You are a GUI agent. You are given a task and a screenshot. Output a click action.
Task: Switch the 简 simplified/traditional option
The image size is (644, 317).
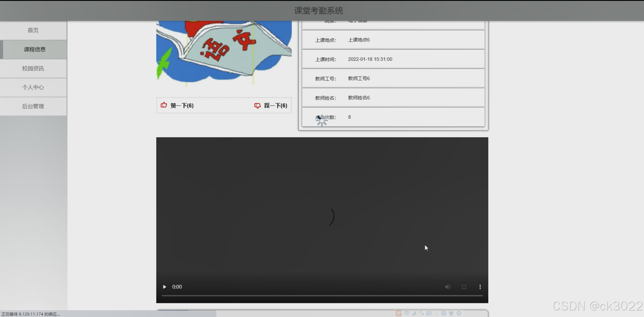coord(444,313)
